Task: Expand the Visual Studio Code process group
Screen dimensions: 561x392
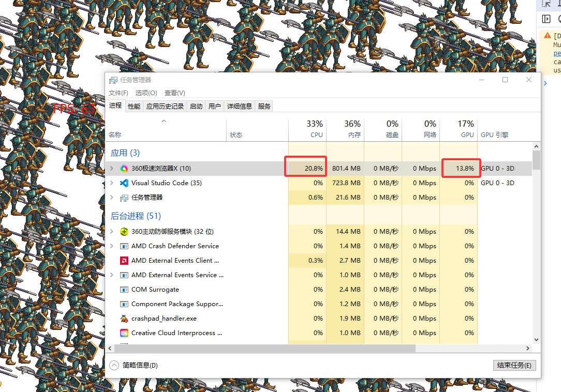Action: tap(112, 183)
